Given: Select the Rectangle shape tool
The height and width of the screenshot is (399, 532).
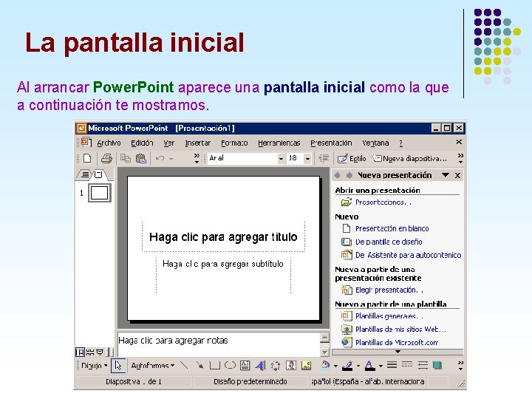Looking at the screenshot, I should (215, 366).
